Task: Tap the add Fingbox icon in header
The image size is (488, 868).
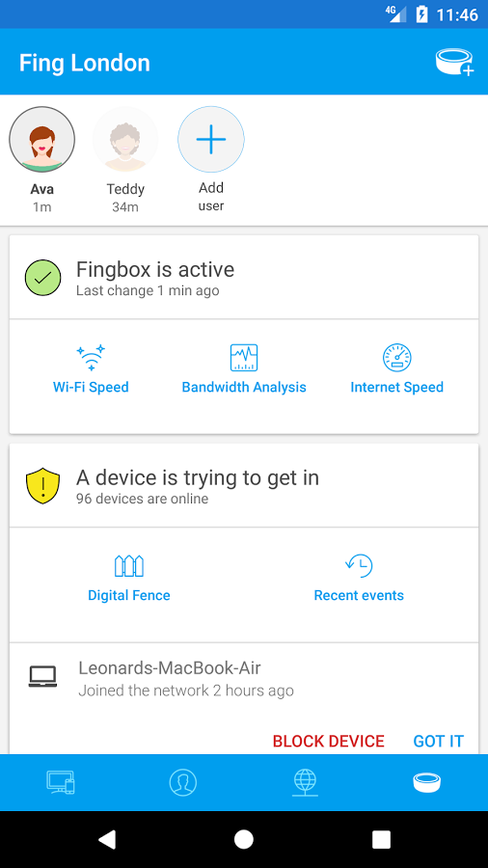Action: (x=454, y=63)
